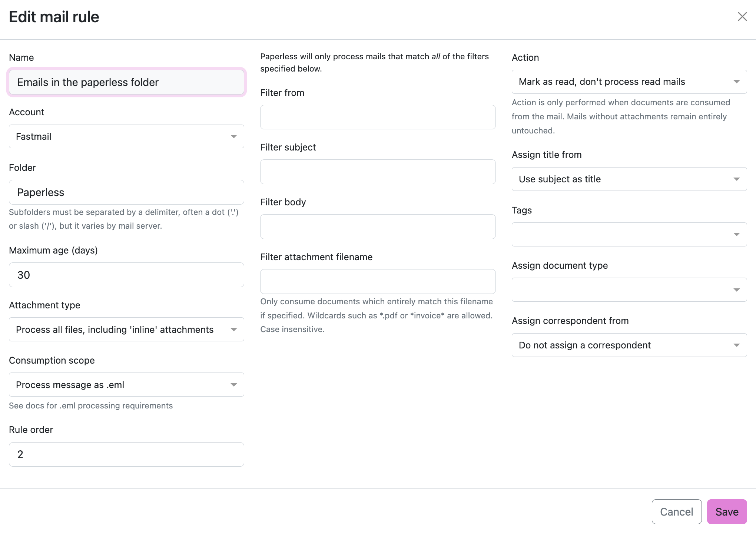Close the Edit mail rule dialog
756x533 pixels.
(x=742, y=17)
